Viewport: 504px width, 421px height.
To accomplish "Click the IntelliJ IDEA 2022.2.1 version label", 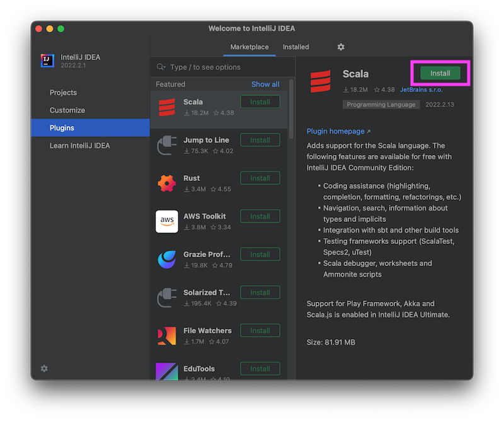I will point(73,66).
